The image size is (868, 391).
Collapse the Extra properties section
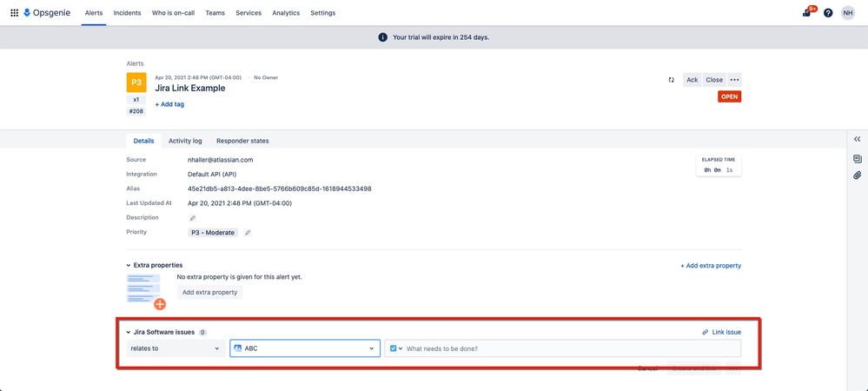tap(129, 265)
